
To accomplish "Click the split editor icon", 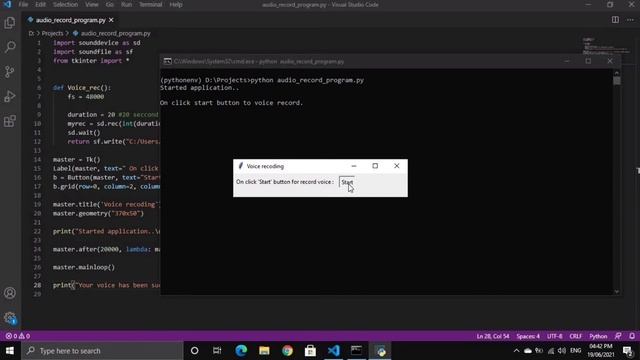I will (615, 20).
